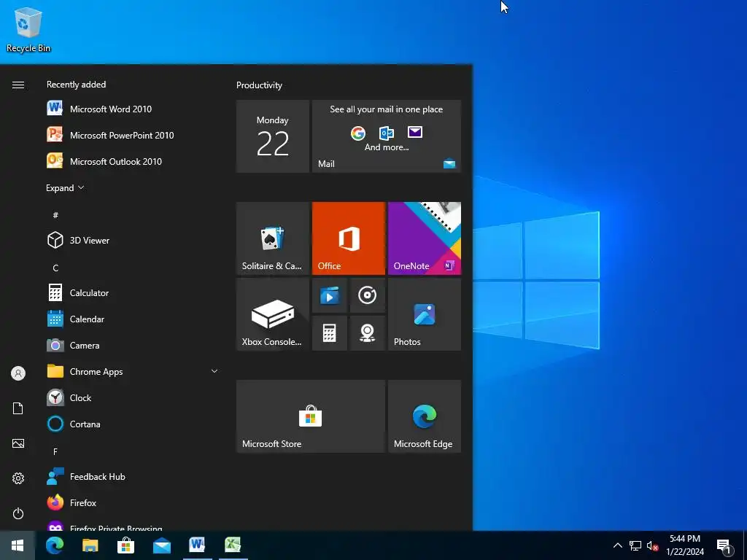Open Cortana
This screenshot has height=560, width=747.
pyautogui.click(x=133, y=424)
